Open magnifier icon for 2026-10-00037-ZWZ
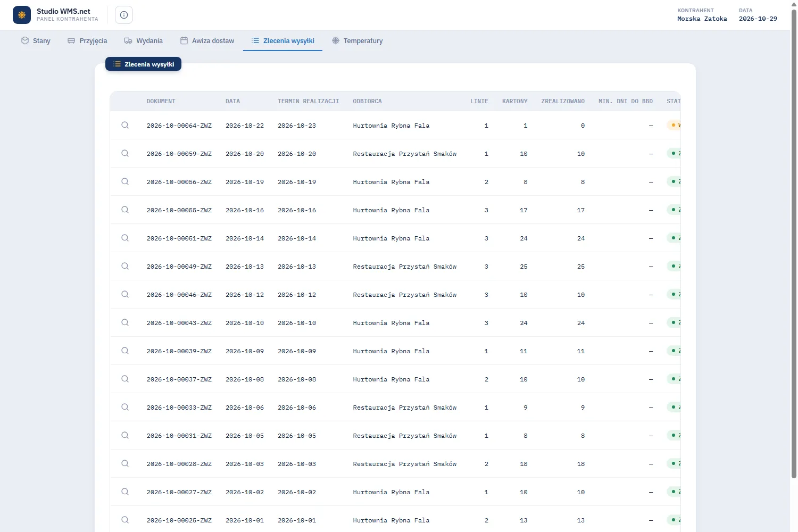 click(x=125, y=379)
